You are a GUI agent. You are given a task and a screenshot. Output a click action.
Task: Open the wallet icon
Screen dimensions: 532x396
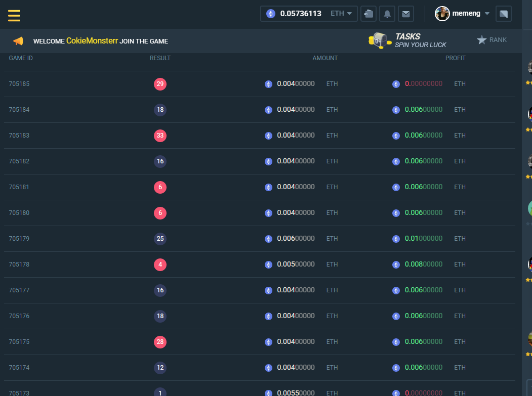pyautogui.click(x=369, y=14)
